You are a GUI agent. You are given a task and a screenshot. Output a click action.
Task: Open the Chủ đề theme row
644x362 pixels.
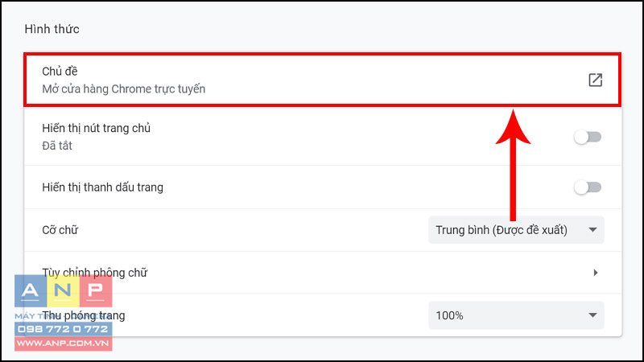coord(323,80)
